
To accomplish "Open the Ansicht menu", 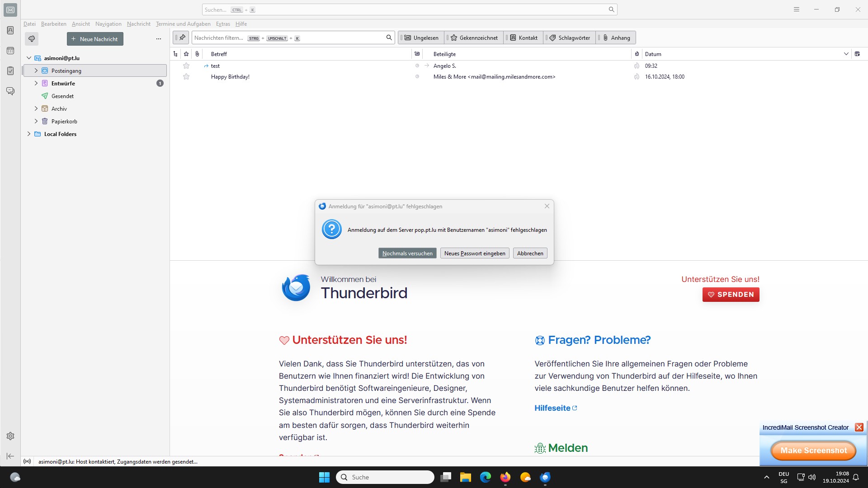I will 81,24.
